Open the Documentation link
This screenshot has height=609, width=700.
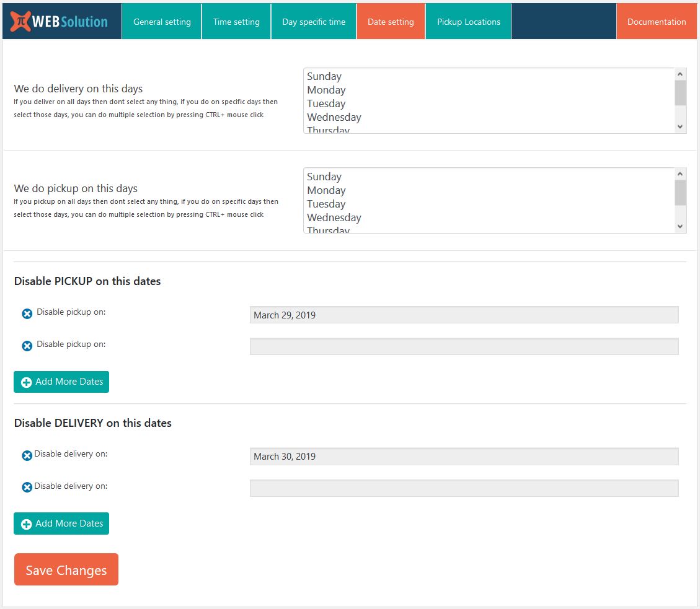click(x=657, y=22)
